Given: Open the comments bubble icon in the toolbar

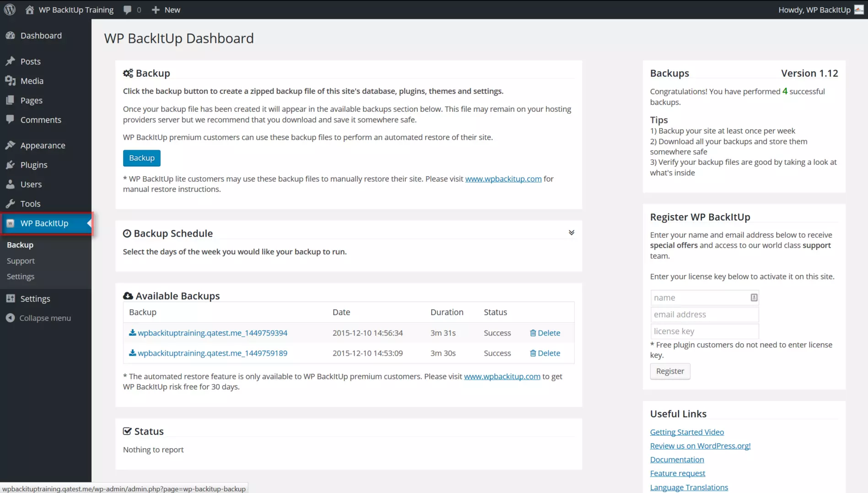Looking at the screenshot, I should click(x=127, y=10).
